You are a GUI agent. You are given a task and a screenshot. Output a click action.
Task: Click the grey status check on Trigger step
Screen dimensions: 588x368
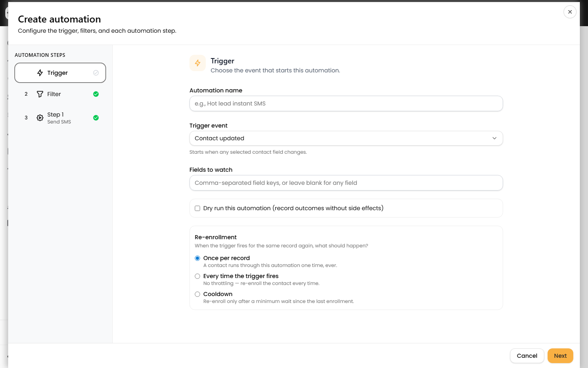click(x=96, y=73)
